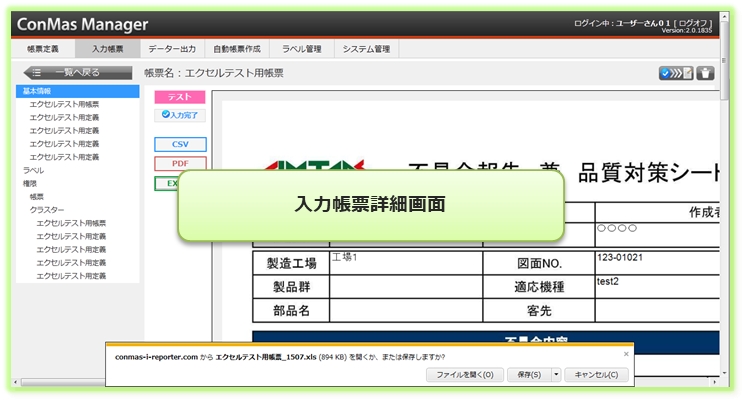Click the pink テスト label
The image size is (745, 402).
point(180,97)
